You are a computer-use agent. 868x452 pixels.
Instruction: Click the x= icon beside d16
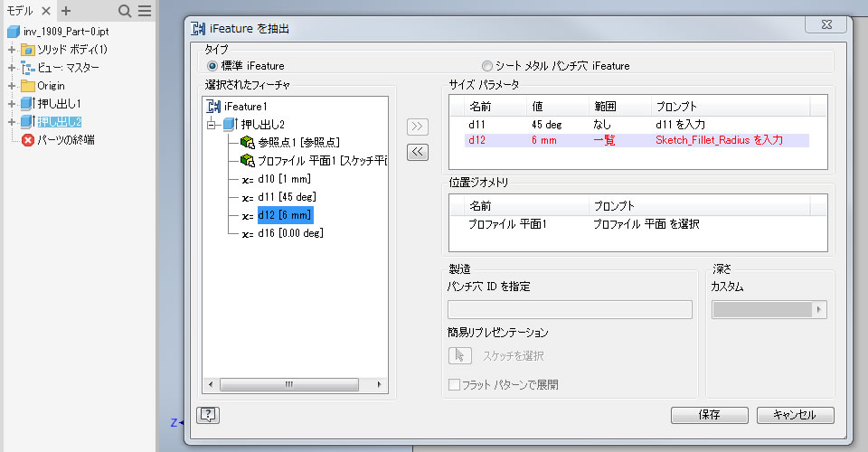coord(248,234)
